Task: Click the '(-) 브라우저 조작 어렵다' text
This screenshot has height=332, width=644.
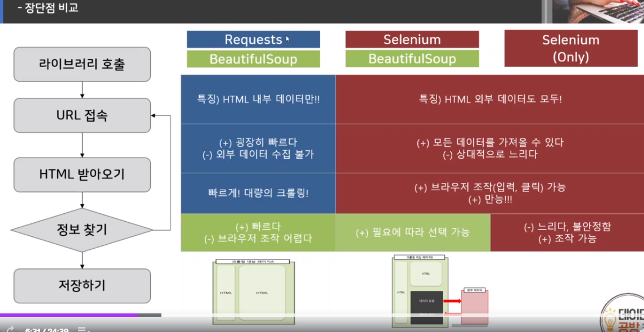Action: [258, 239]
